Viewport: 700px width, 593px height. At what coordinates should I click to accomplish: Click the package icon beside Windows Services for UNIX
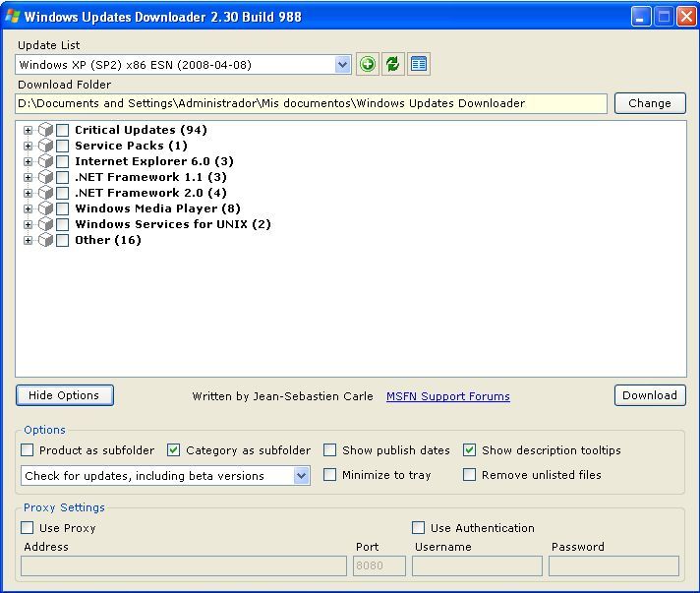pyautogui.click(x=45, y=224)
